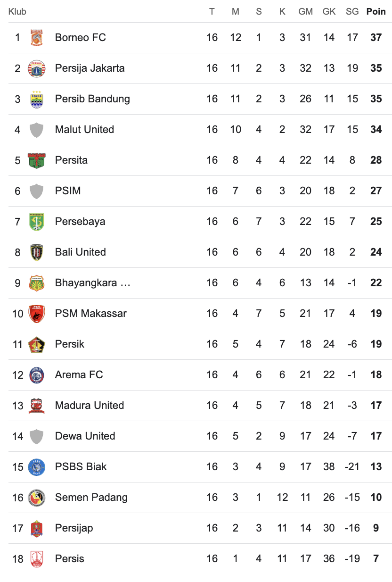This screenshot has width=392, height=582.
Task: Click Malut United's placeholder shield icon
Action: 36,130
